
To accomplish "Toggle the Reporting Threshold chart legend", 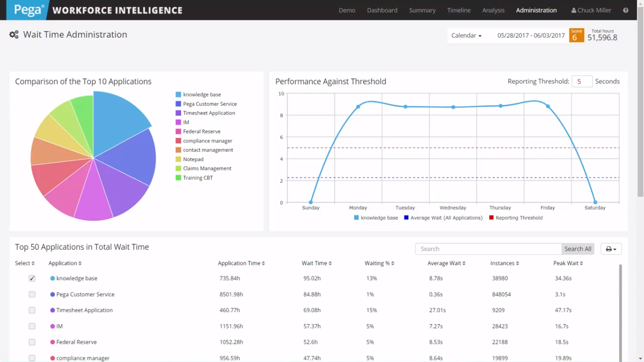I will [x=516, y=218].
